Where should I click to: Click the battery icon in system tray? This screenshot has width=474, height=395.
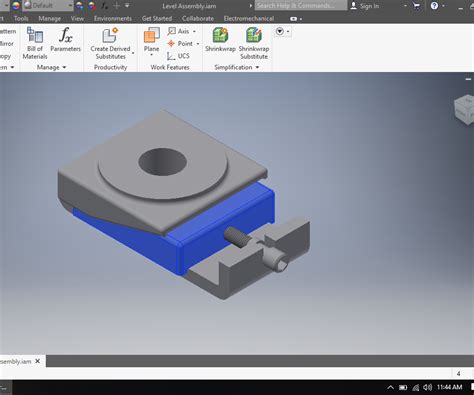(x=403, y=387)
